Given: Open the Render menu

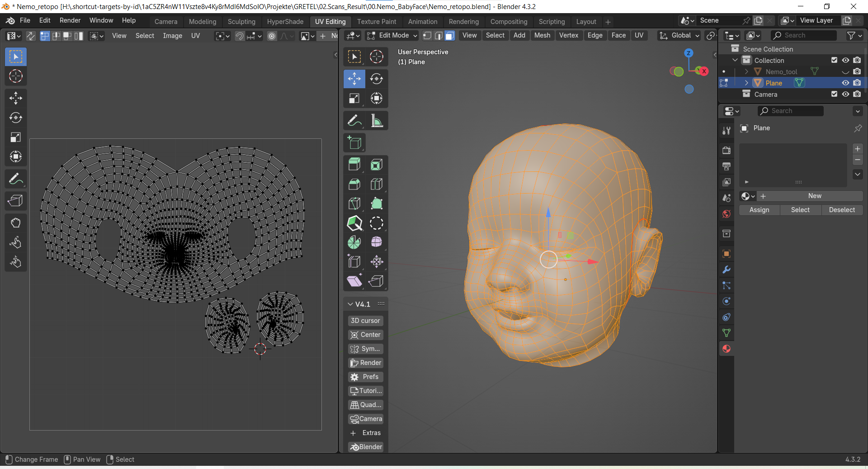Looking at the screenshot, I should (x=70, y=20).
